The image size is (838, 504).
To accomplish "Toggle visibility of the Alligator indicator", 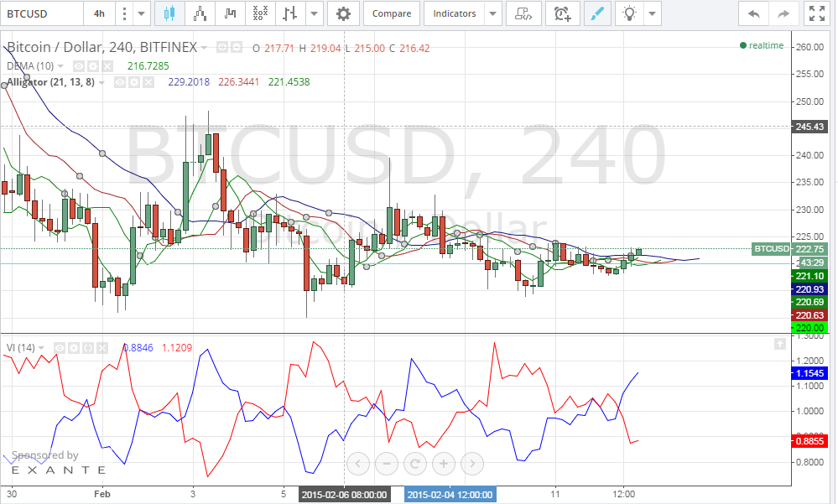I will pyautogui.click(x=120, y=82).
